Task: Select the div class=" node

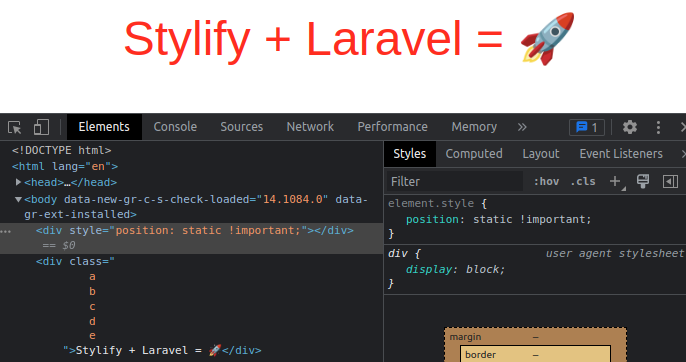Action: (75, 261)
